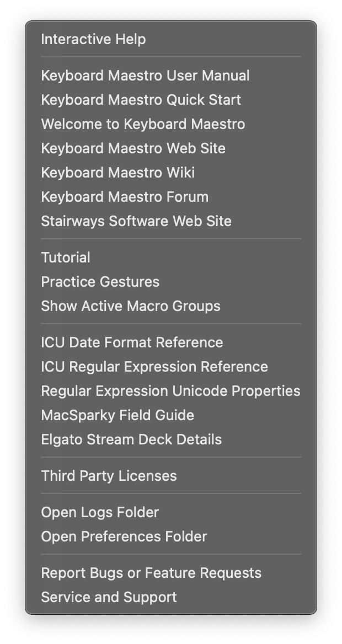View Regular Expression Unicode Properties
Image resolution: width=342 pixels, height=644 pixels.
point(170,391)
